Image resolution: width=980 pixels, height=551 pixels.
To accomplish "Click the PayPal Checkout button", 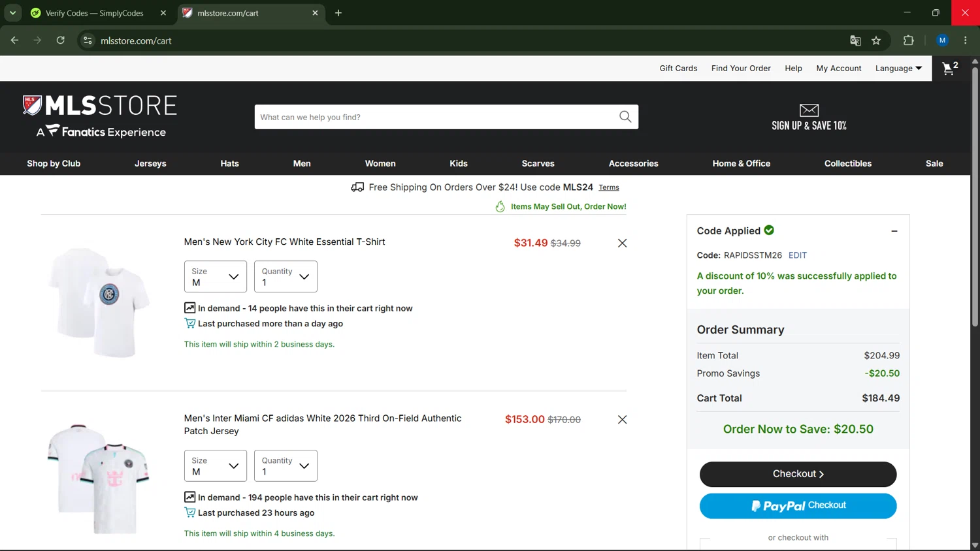I will click(x=798, y=506).
